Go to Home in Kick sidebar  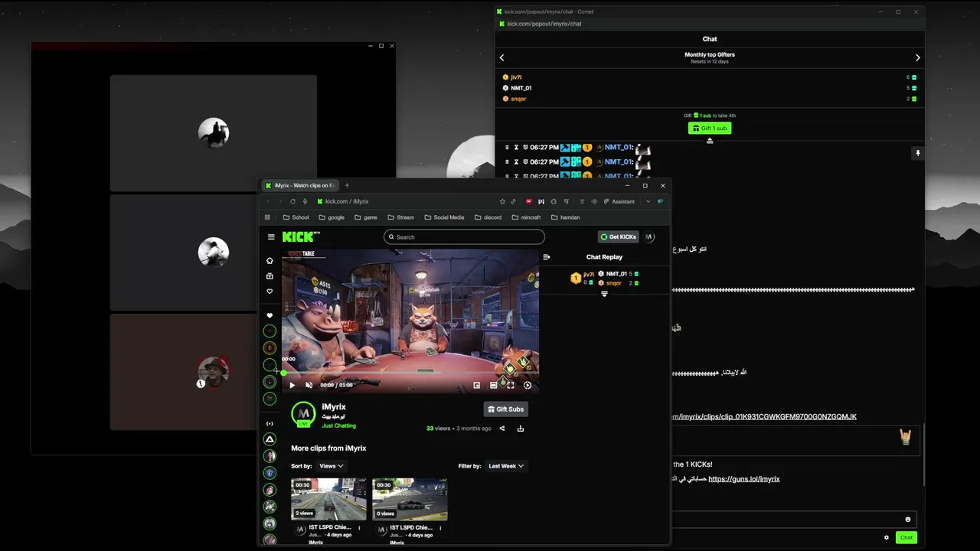269,261
